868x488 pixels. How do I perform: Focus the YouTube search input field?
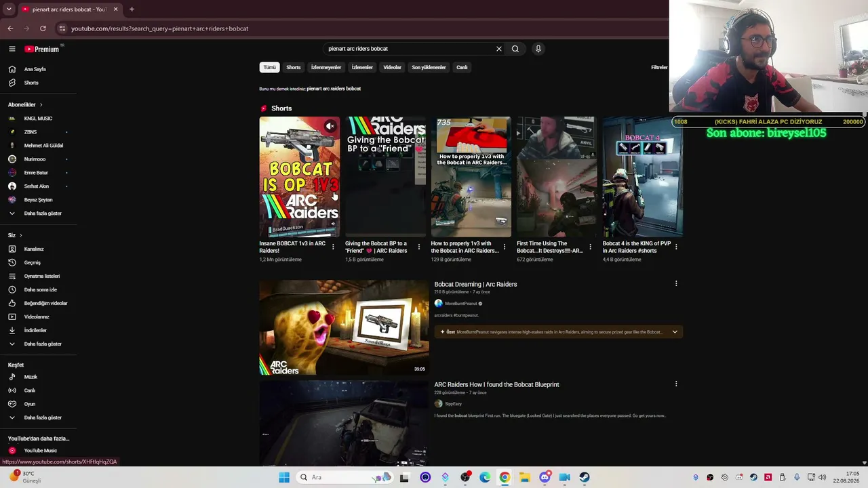tap(410, 49)
